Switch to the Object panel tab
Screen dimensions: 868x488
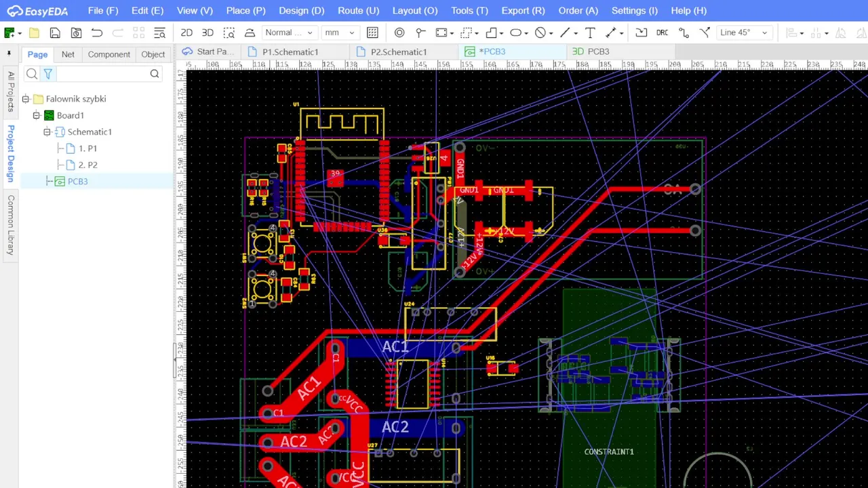click(x=153, y=54)
